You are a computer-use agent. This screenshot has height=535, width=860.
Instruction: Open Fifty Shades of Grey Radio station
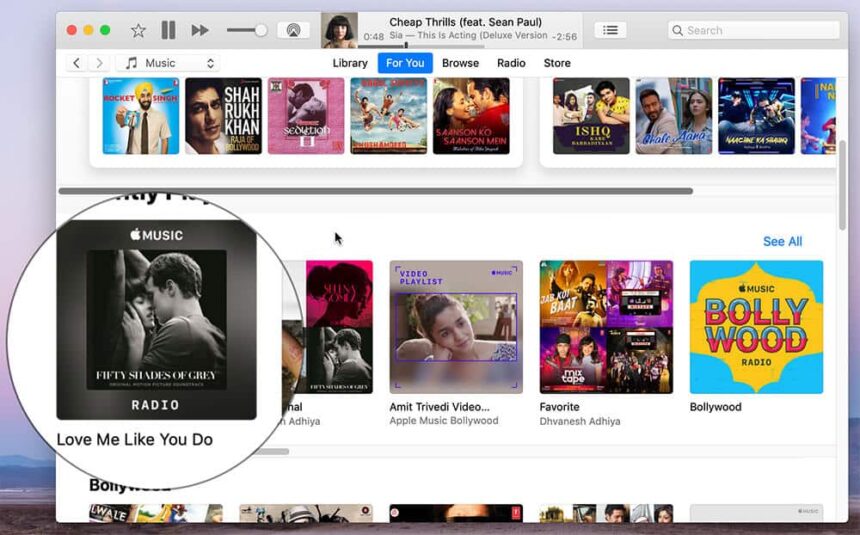coord(156,320)
